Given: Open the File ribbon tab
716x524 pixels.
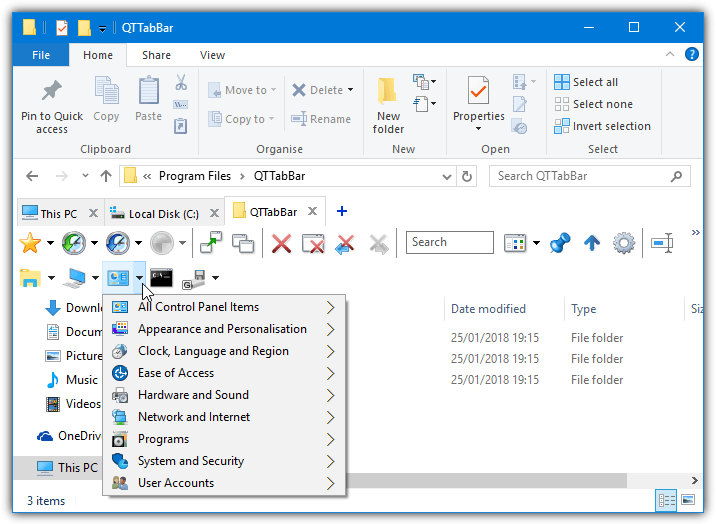Looking at the screenshot, I should pos(41,55).
